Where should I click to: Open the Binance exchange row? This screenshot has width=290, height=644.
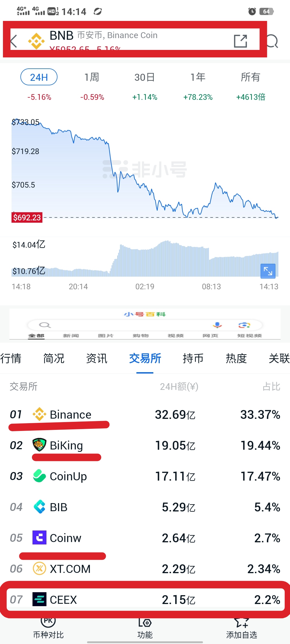coord(145,415)
